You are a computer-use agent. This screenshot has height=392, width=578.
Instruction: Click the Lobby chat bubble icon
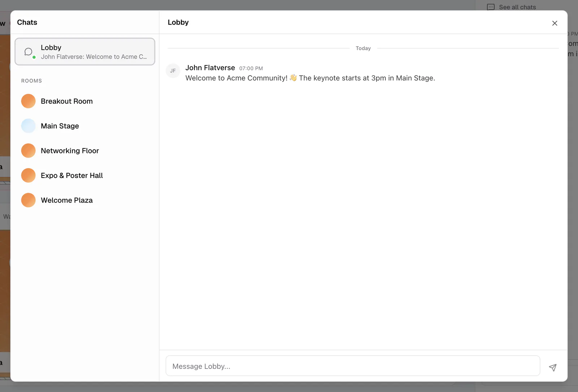[29, 52]
